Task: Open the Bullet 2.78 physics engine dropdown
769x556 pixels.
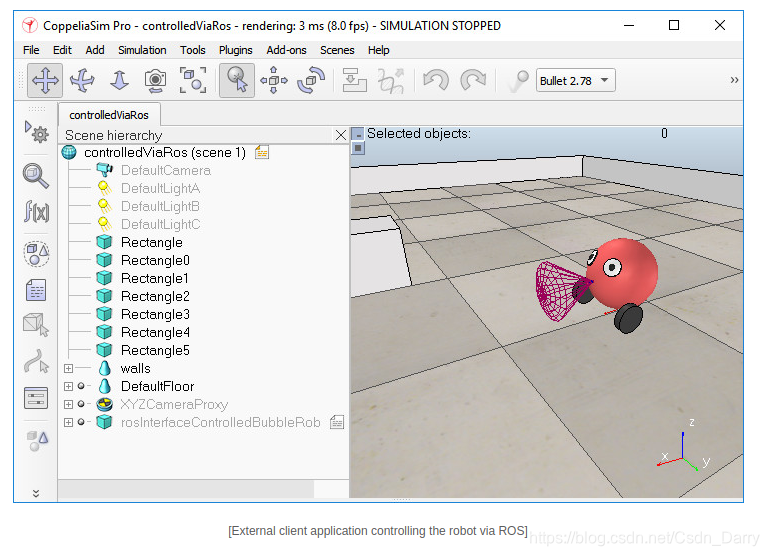Action: coord(575,80)
